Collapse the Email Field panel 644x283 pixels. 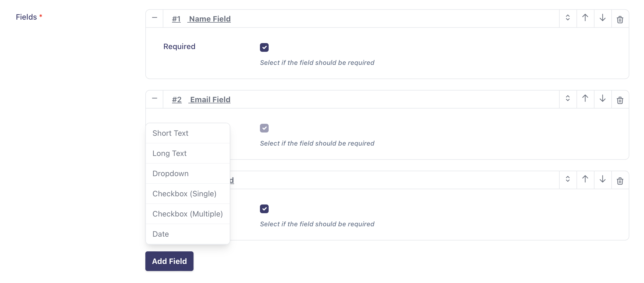tap(155, 99)
